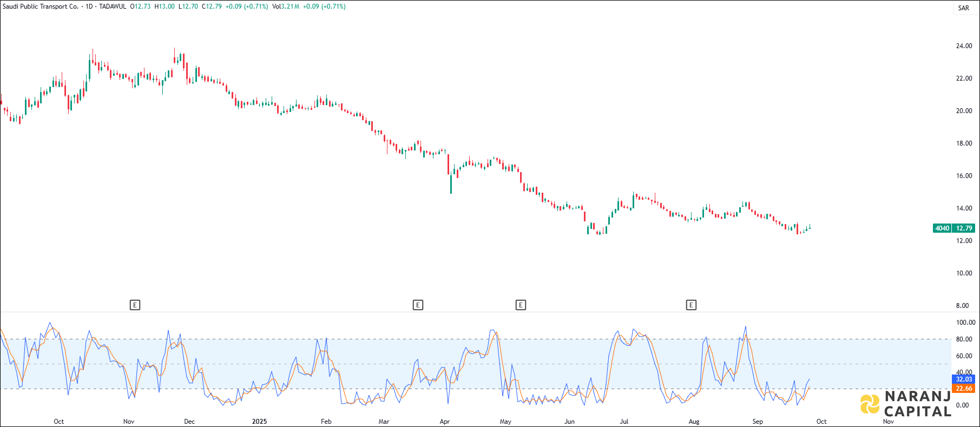Select the open value O12.73

(140, 6)
